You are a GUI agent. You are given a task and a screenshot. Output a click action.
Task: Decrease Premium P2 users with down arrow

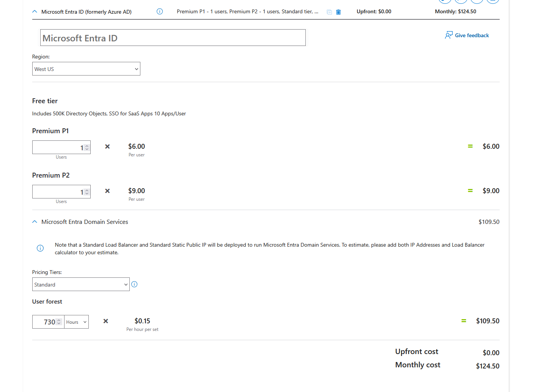[x=87, y=194]
